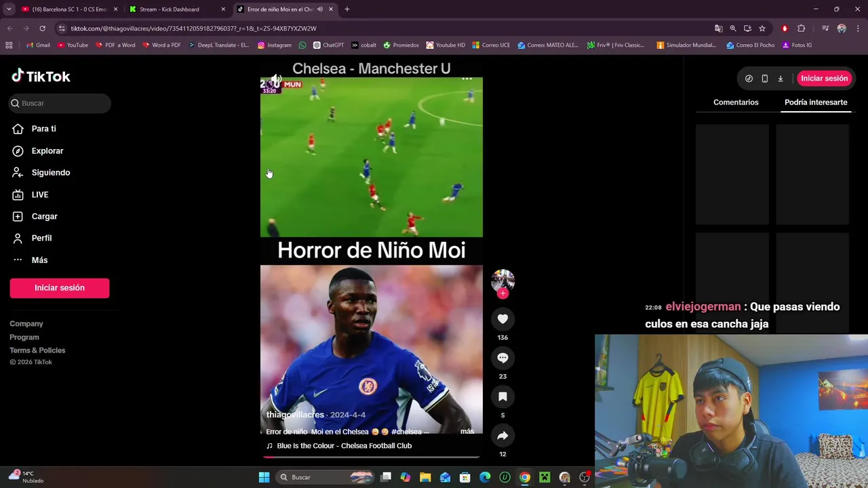Share the video with arrow icon

click(x=502, y=436)
